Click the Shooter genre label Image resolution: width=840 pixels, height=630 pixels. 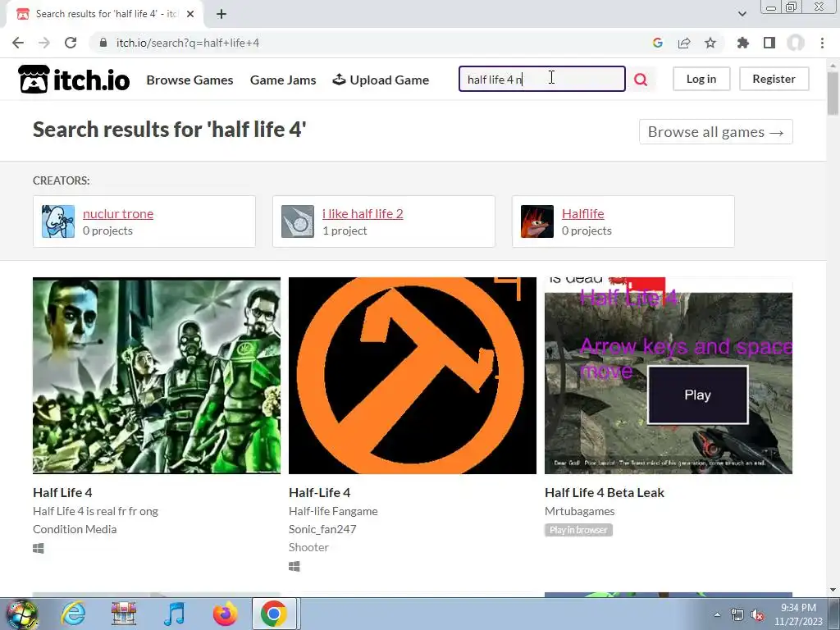point(308,547)
